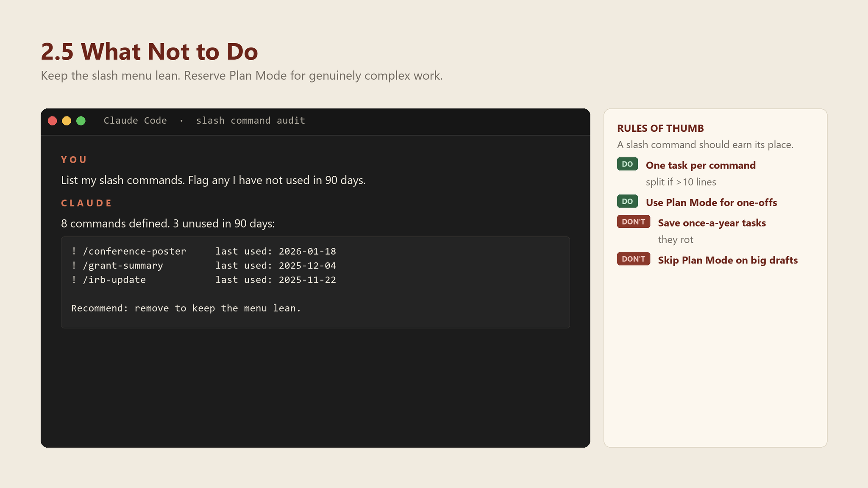
Task: Click the 'RULES OF THUMB' heading
Action: tap(660, 128)
